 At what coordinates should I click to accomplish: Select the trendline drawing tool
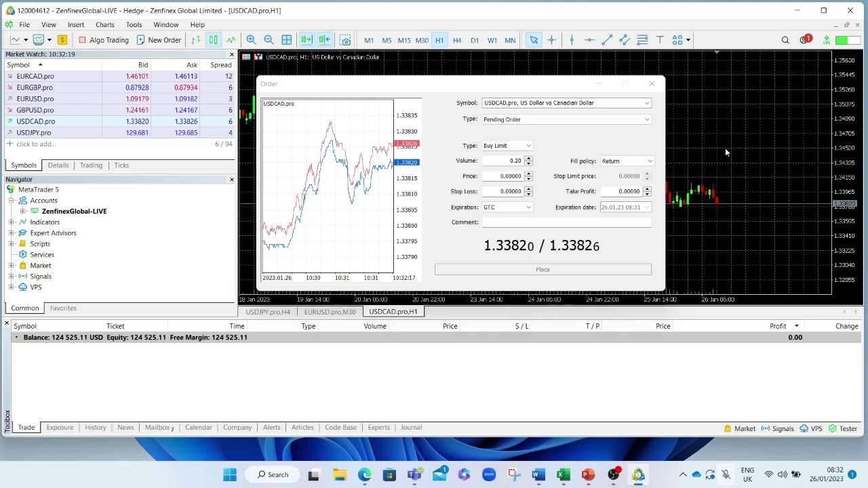tap(607, 40)
